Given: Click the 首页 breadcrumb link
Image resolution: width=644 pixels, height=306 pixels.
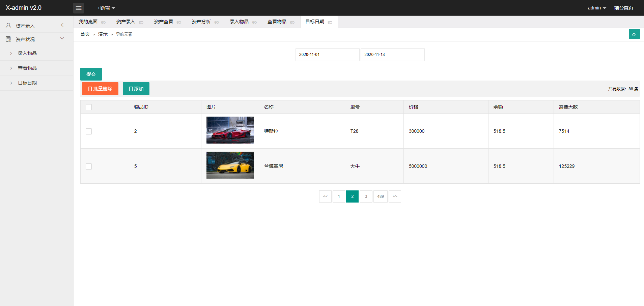Looking at the screenshot, I should tap(85, 34).
